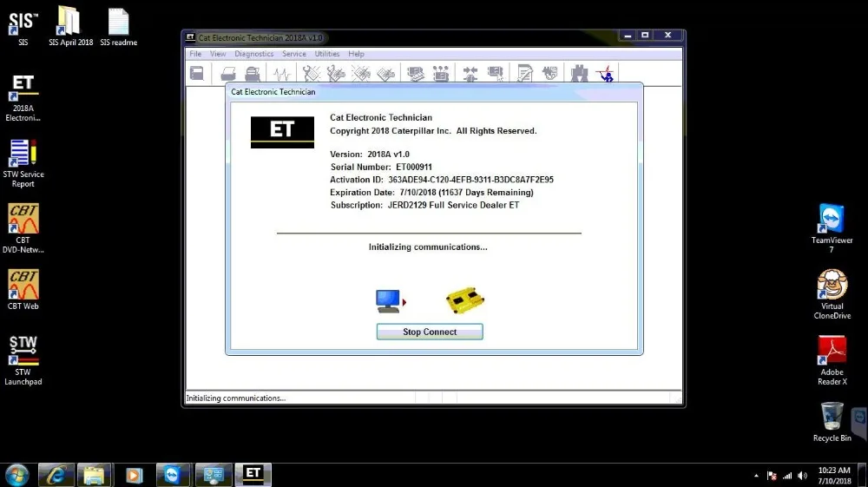
Task: Open the View menu
Action: click(218, 54)
